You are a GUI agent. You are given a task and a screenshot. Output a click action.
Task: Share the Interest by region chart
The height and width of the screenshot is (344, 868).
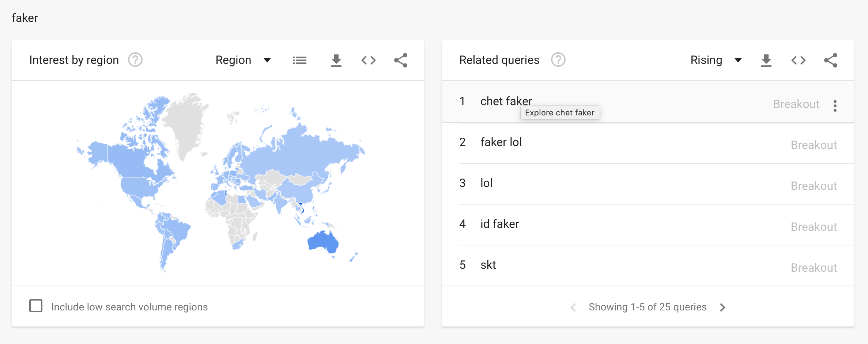[400, 60]
